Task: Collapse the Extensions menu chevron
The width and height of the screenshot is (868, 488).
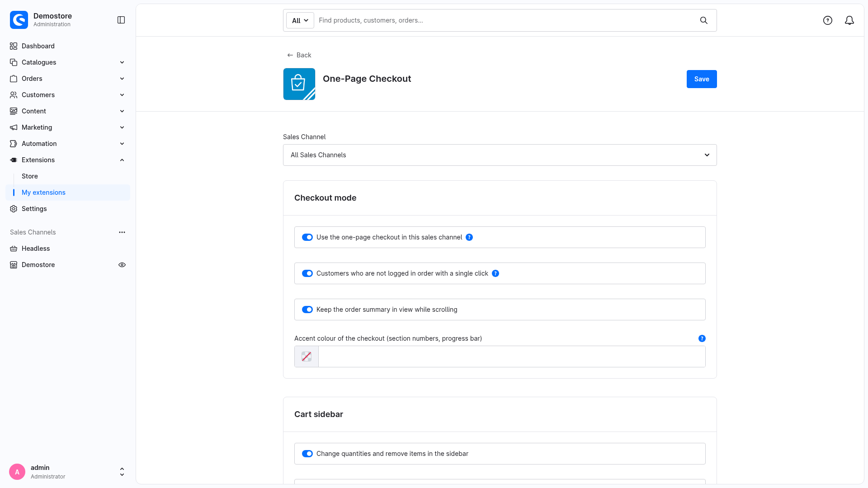Action: click(x=122, y=160)
